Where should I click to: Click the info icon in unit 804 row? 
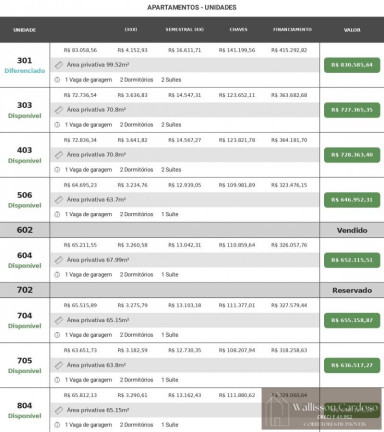coord(57,425)
